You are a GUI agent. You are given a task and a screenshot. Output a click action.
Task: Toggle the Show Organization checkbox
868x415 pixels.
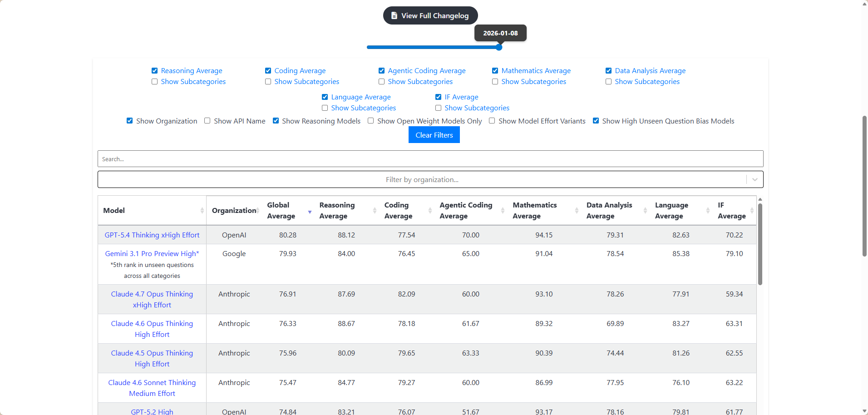tap(129, 121)
